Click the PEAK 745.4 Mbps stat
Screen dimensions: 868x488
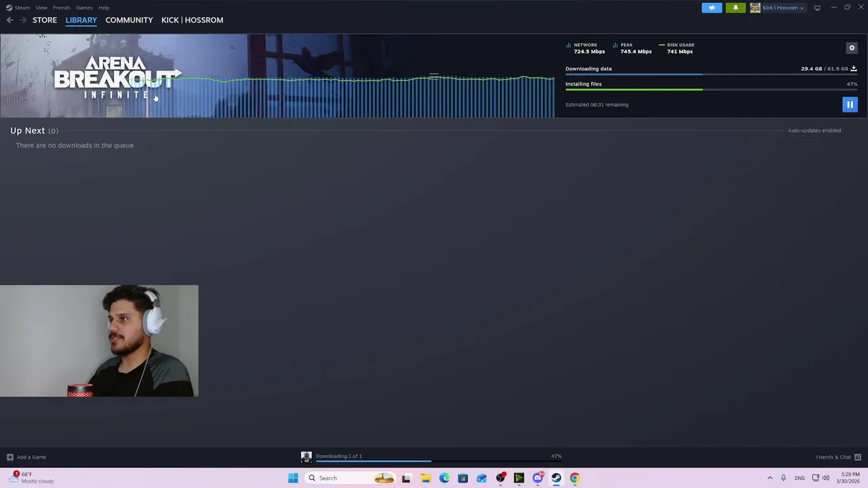point(633,48)
